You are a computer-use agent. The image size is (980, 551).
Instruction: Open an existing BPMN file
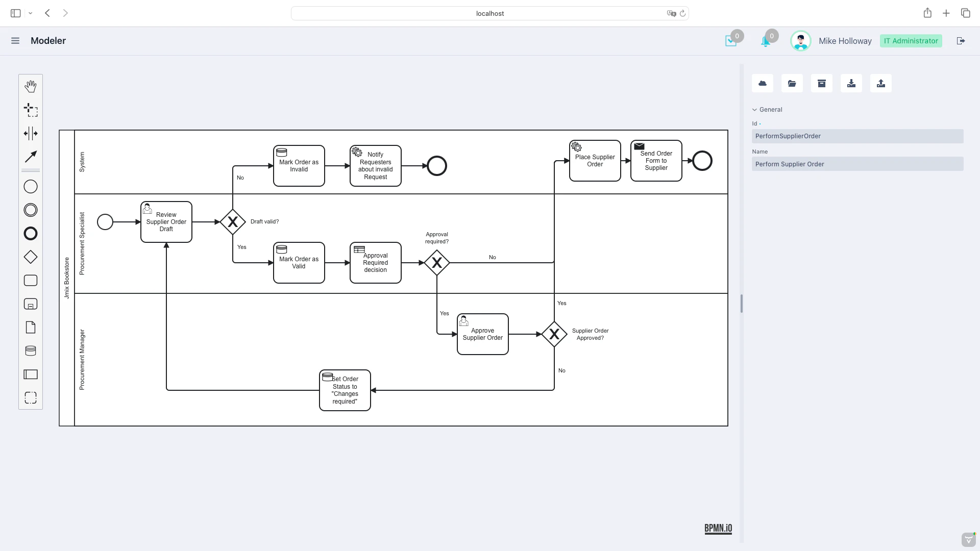click(792, 83)
